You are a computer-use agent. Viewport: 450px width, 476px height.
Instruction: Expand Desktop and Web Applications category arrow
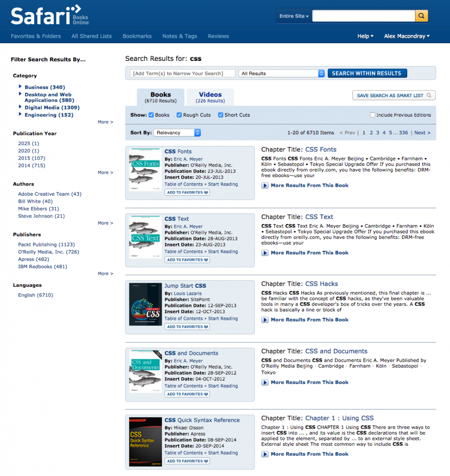20,94
